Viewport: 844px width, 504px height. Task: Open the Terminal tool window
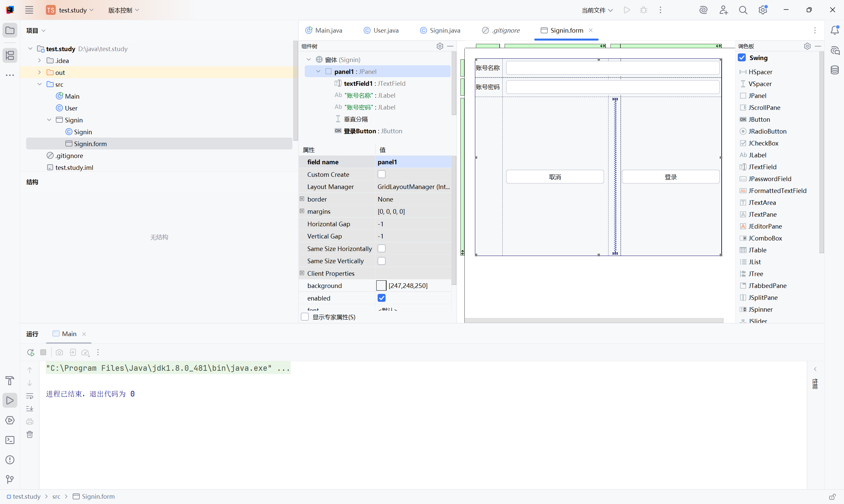(x=10, y=440)
